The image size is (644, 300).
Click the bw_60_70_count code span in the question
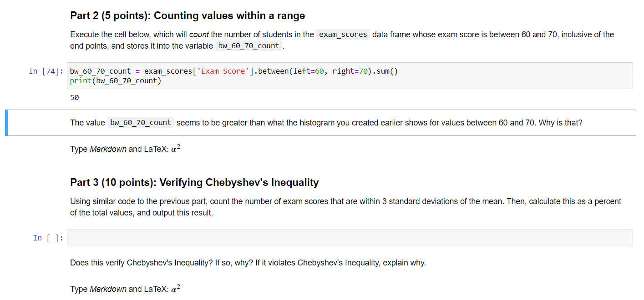141,122
